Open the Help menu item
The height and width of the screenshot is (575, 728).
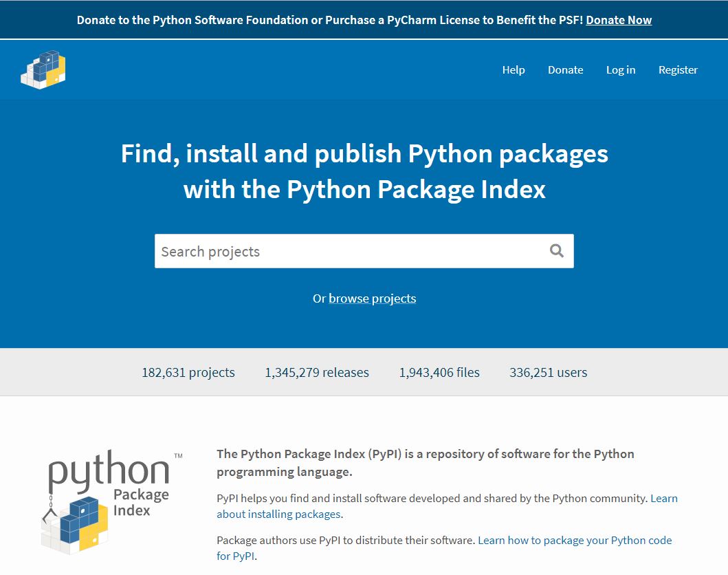[514, 69]
